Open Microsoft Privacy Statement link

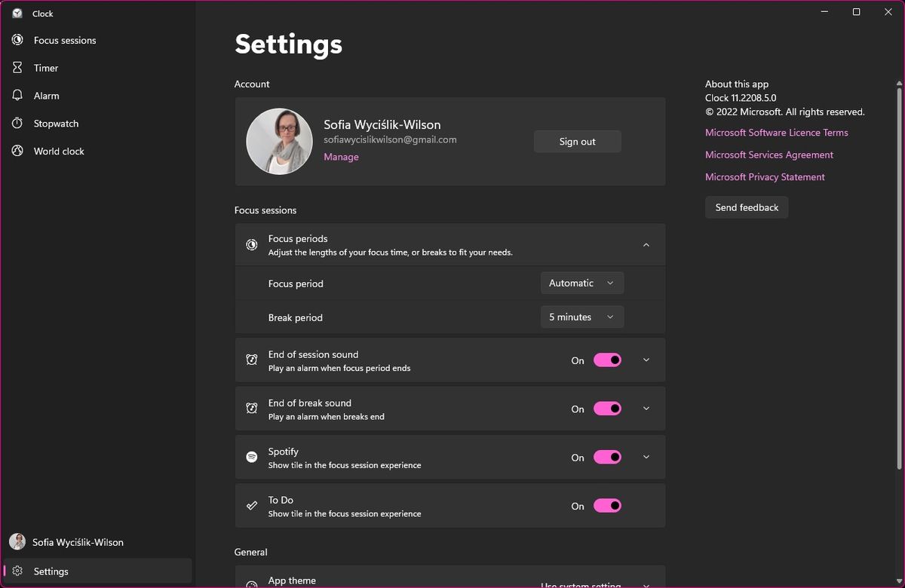tap(764, 176)
